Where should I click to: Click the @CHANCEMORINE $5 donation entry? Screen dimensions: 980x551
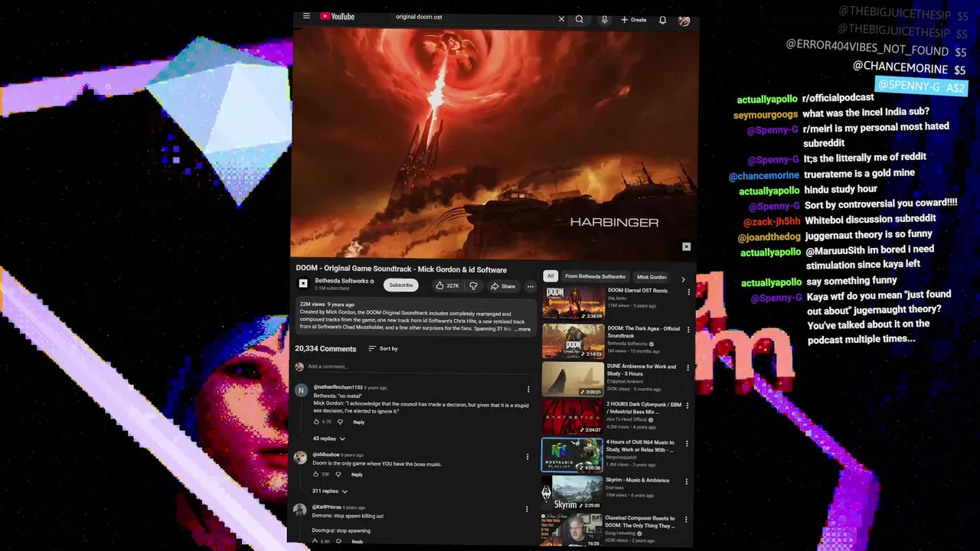click(x=910, y=68)
